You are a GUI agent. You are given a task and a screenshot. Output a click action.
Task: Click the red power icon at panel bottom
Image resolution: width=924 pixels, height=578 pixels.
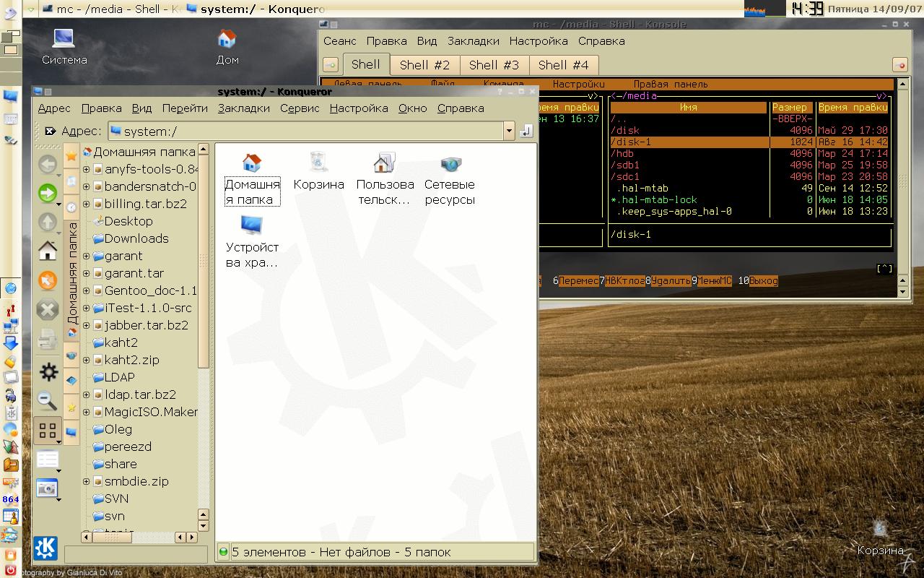tap(10, 571)
